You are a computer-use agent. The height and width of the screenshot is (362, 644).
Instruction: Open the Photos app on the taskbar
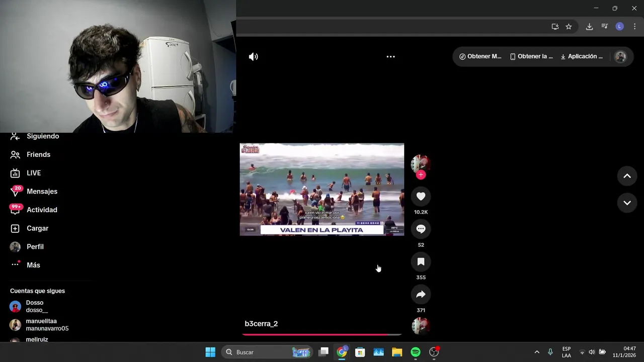tap(379, 352)
